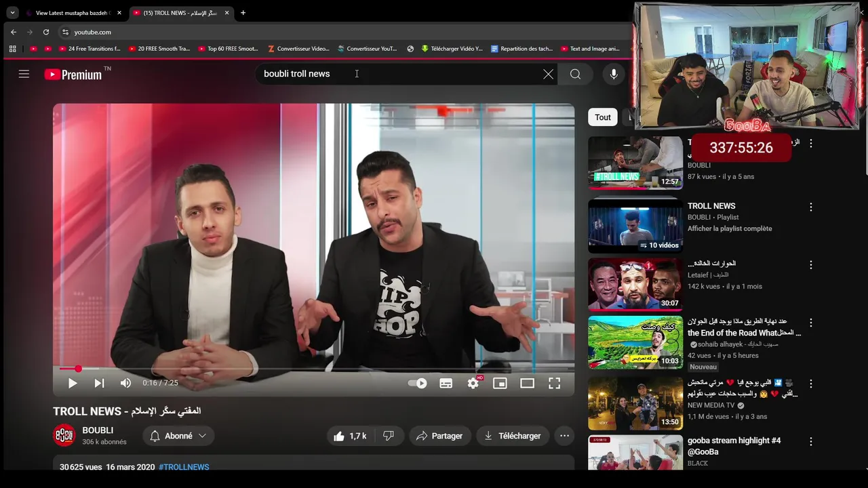Screen dimensions: 868x488
Task: Open the player settings gear
Action: click(x=473, y=383)
